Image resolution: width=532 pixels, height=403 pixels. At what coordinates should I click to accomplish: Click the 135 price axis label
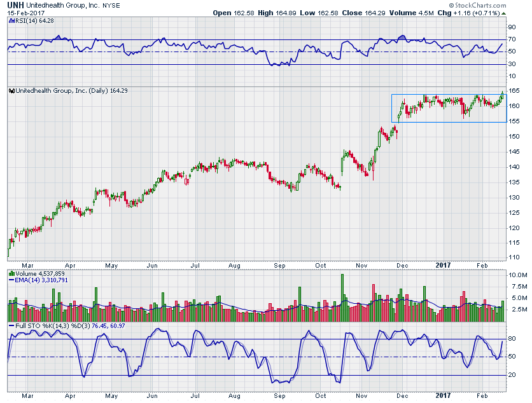tap(514, 182)
